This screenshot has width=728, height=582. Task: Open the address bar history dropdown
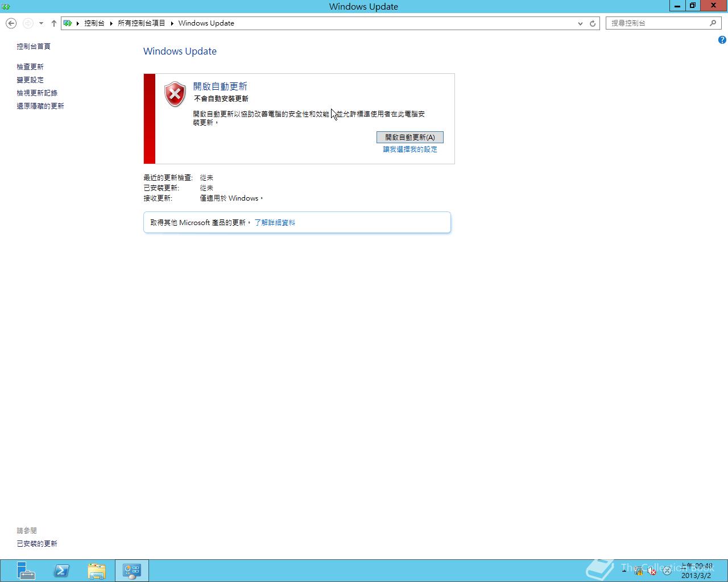pos(580,23)
